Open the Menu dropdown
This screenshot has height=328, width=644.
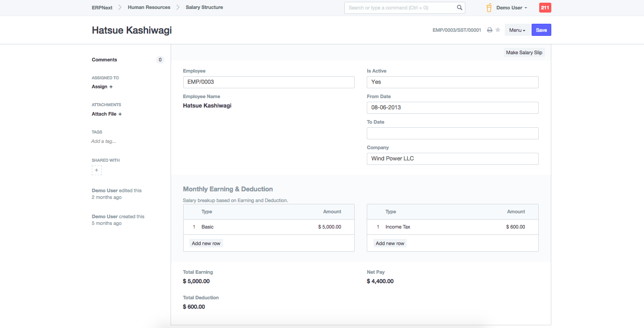click(x=517, y=30)
